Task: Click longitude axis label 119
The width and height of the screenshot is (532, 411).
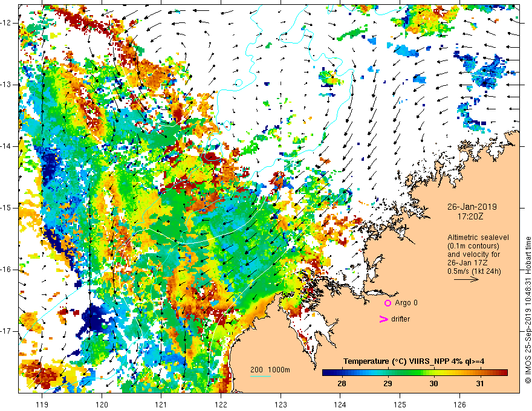Action: coord(42,404)
